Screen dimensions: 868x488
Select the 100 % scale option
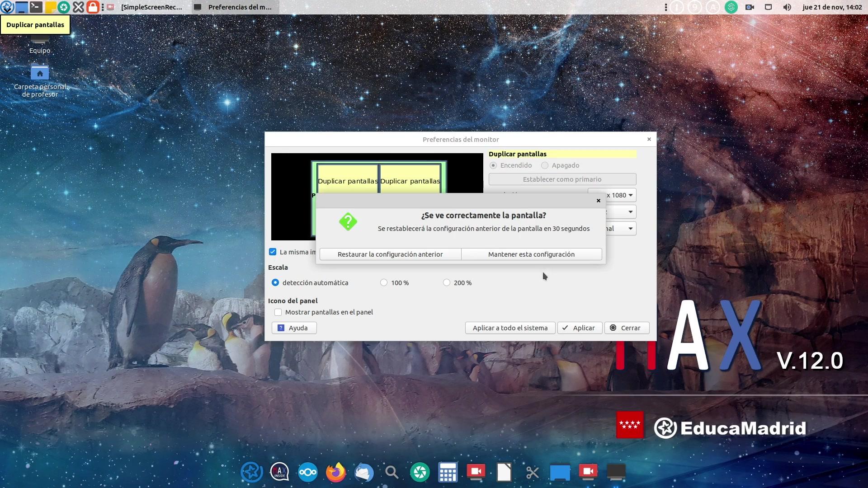point(384,283)
